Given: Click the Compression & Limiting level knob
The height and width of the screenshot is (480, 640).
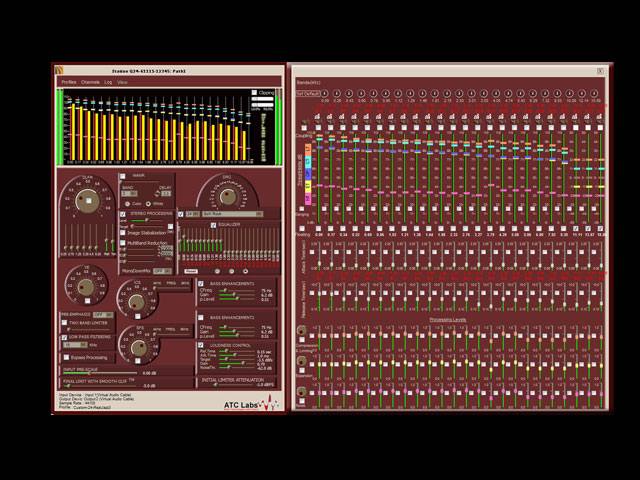Looking at the screenshot, I should 302,330.
